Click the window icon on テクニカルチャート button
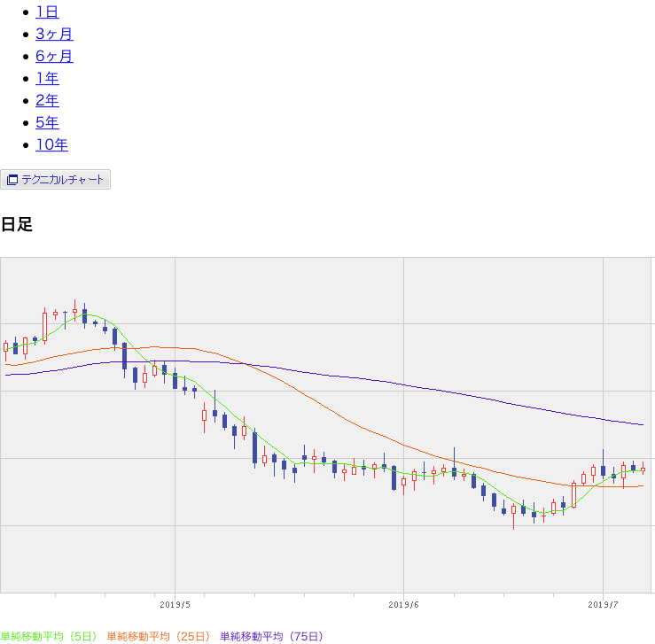This screenshot has height=644, width=655. pyautogui.click(x=12, y=180)
